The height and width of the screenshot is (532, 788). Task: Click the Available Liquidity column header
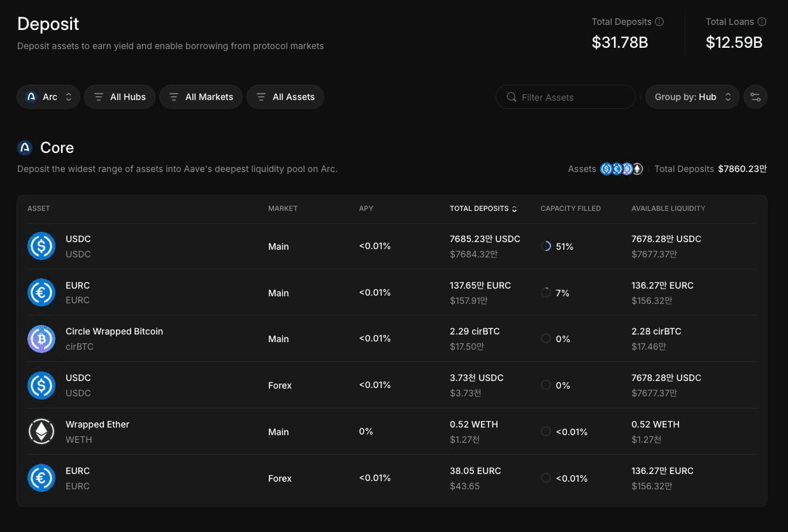click(x=668, y=208)
